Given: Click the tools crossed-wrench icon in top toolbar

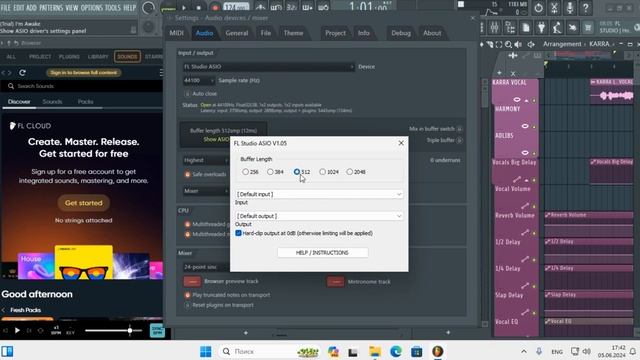Looking at the screenshot, I should (554, 8).
